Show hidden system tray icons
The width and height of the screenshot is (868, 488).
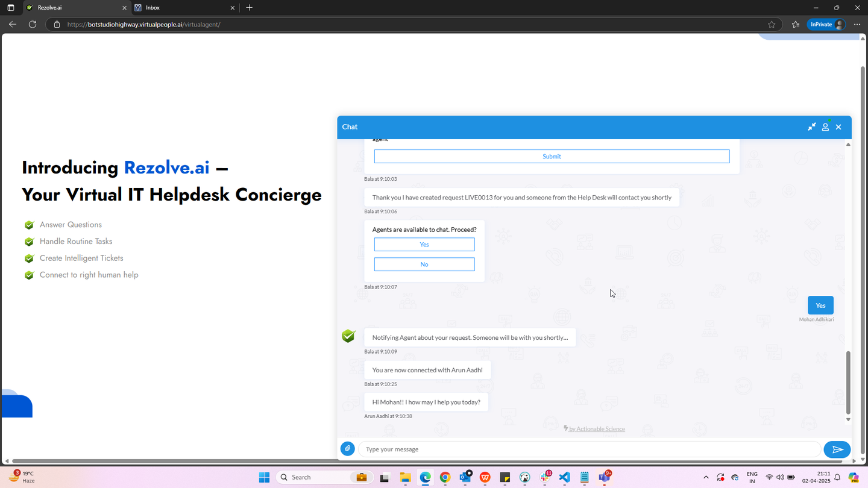point(706,478)
